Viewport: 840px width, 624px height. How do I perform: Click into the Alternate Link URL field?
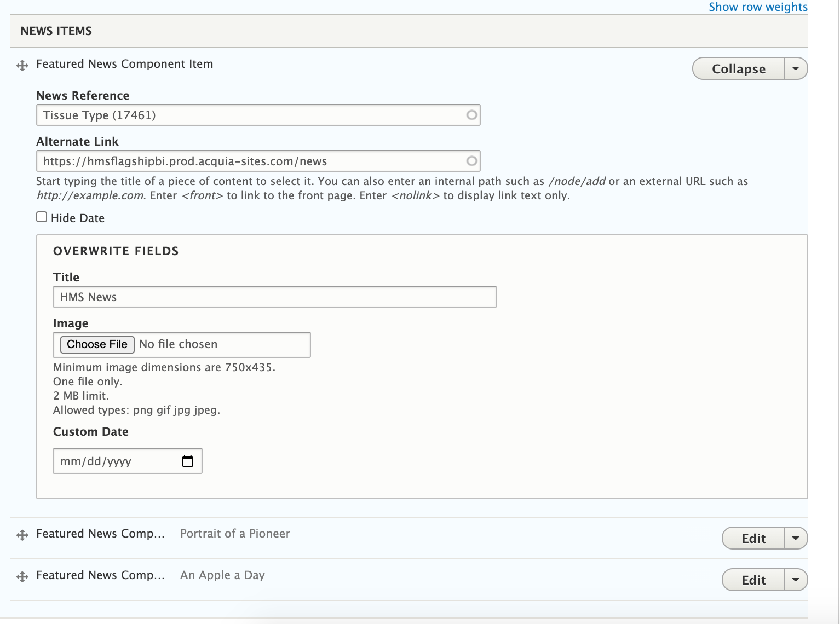pos(258,161)
